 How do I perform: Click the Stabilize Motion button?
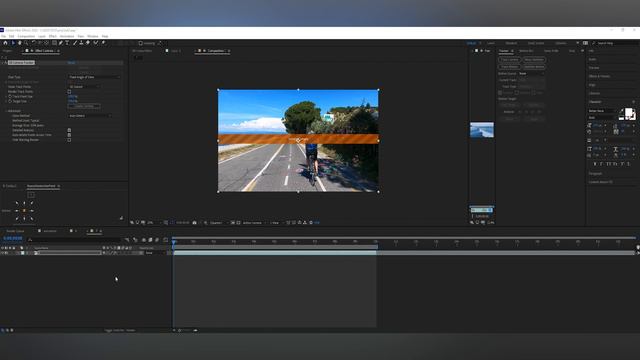[x=534, y=67]
